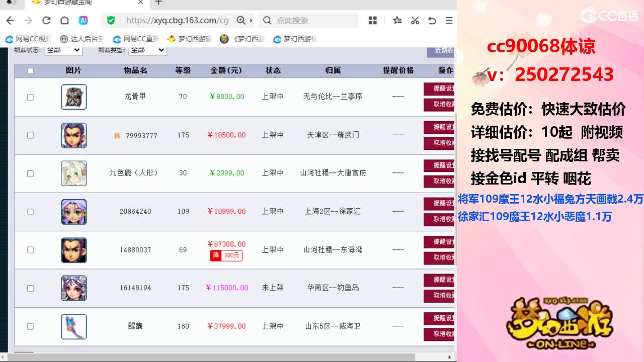Open the 网易CC直播 bookmark

(136, 39)
